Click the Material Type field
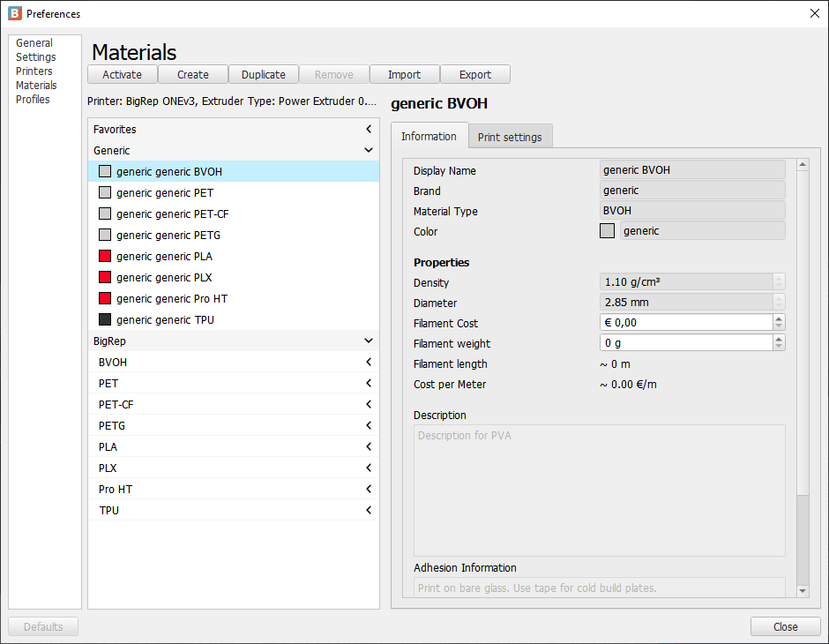Screen dimensions: 829x644 (692, 211)
